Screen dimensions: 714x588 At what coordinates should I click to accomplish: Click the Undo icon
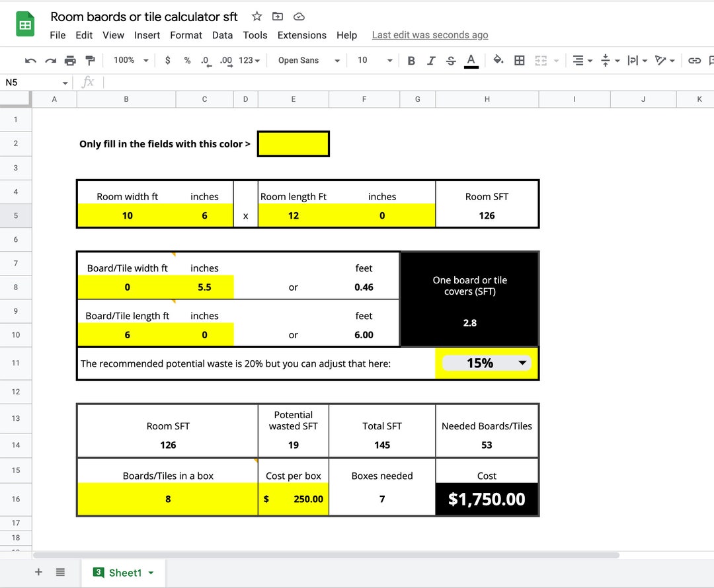30,60
